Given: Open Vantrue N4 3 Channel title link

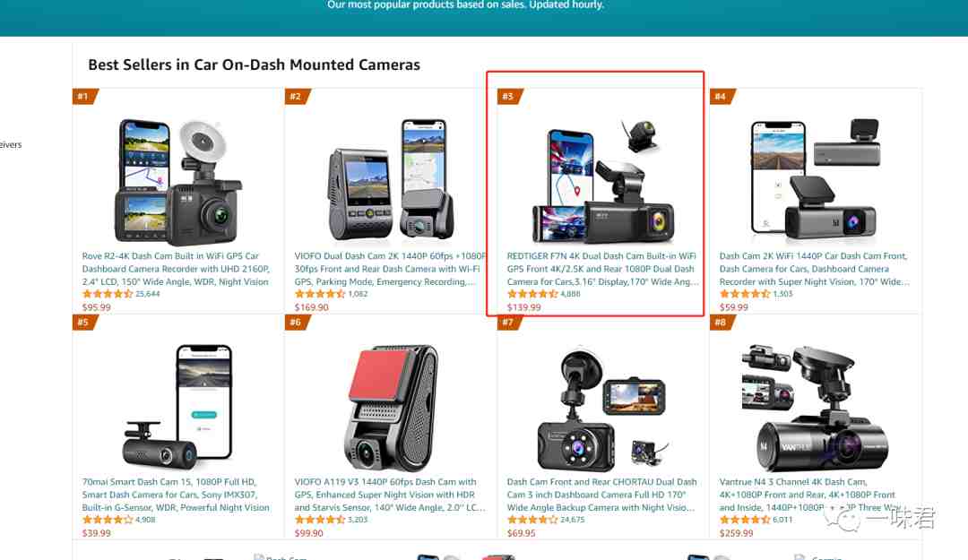Looking at the screenshot, I should (x=808, y=495).
